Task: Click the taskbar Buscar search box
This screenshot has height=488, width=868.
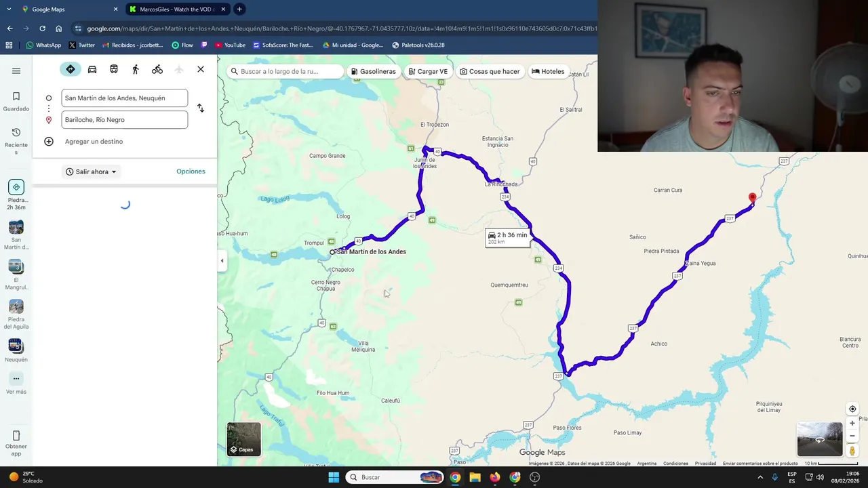Action: coord(395,477)
